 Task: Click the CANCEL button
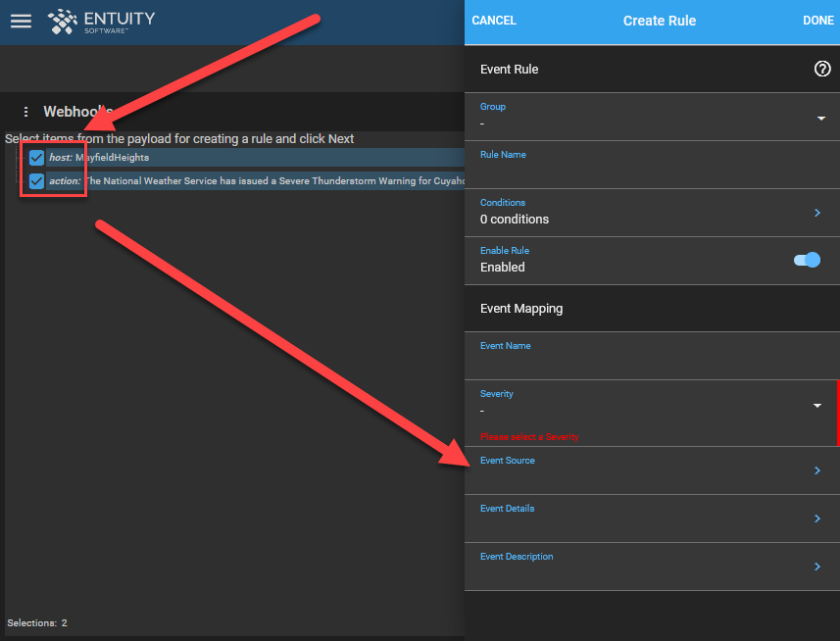click(x=494, y=21)
